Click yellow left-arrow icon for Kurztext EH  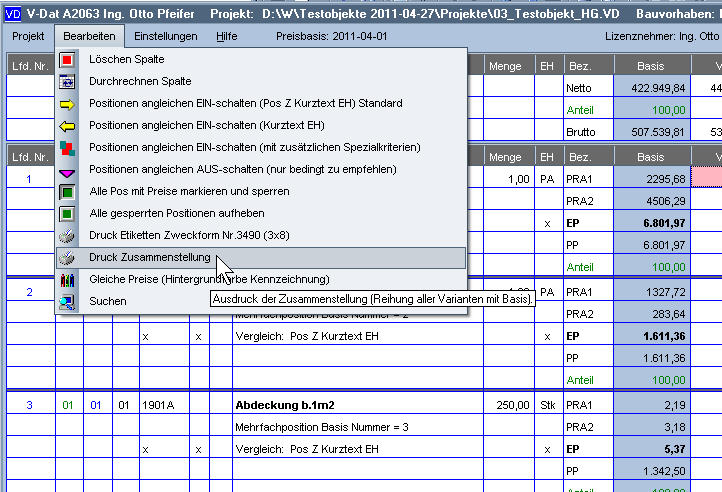(68, 126)
